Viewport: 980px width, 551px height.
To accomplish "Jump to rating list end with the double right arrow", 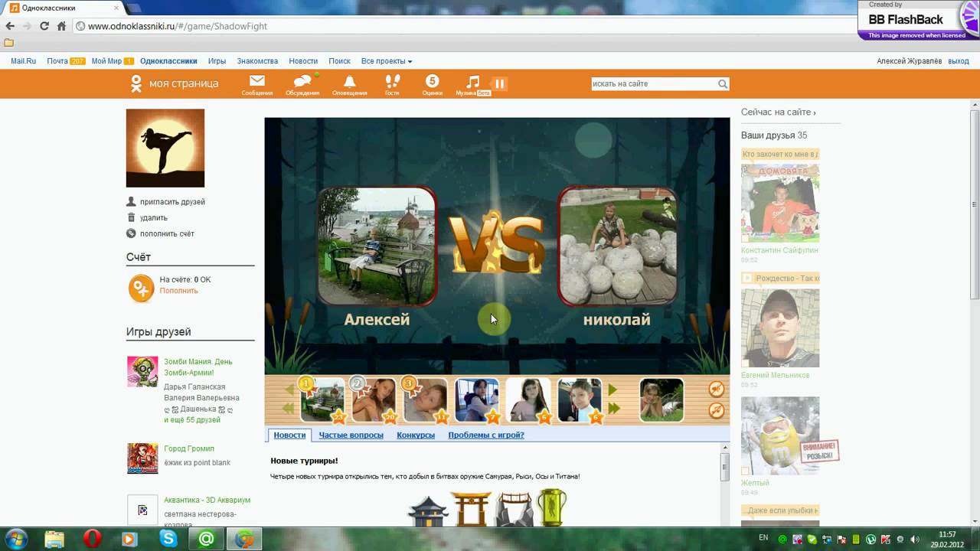I will (614, 409).
